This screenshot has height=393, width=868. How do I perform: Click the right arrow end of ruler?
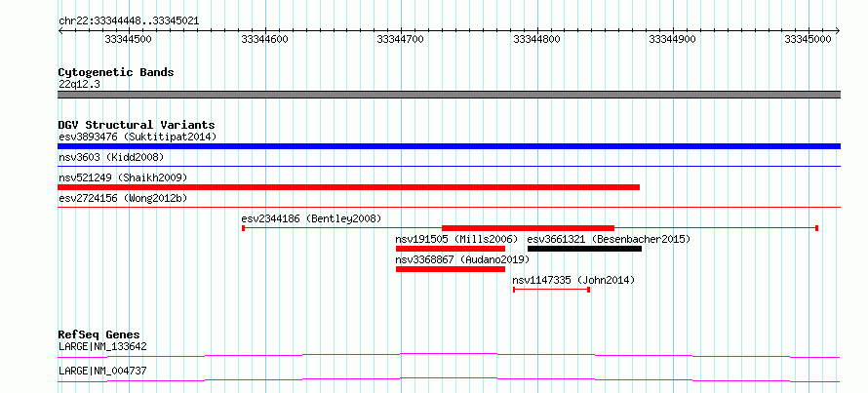(838, 30)
